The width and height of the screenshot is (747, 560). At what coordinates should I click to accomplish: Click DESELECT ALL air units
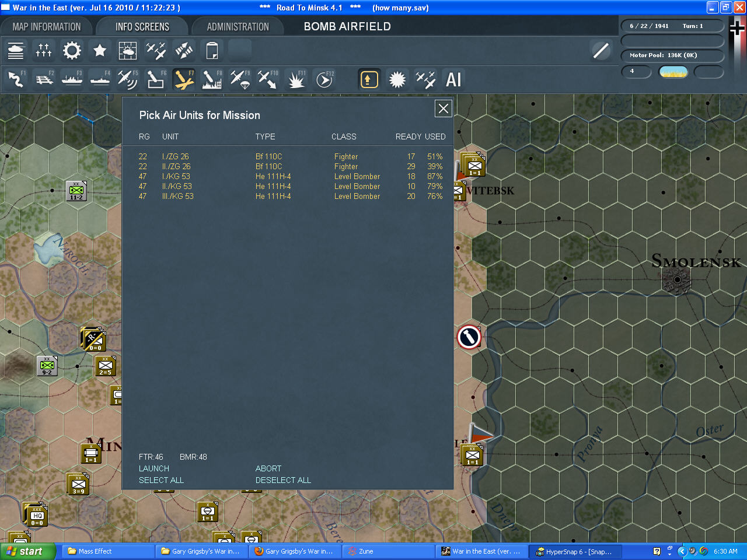(x=283, y=480)
